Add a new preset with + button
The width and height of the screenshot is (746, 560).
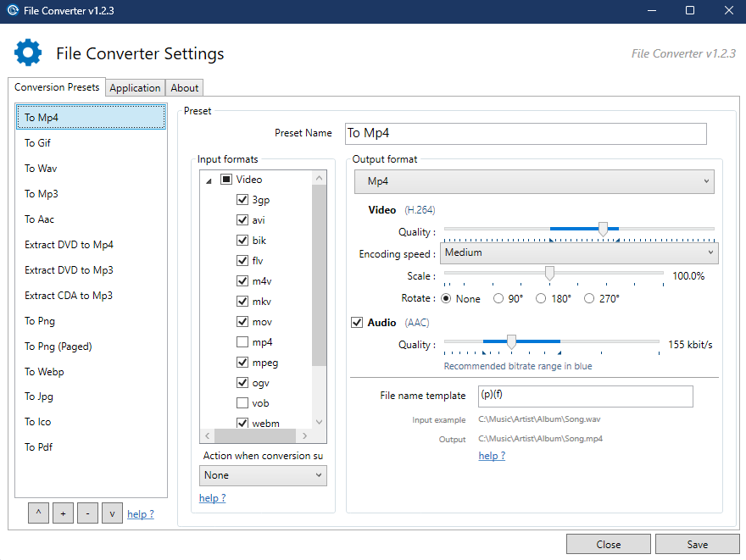click(x=63, y=513)
